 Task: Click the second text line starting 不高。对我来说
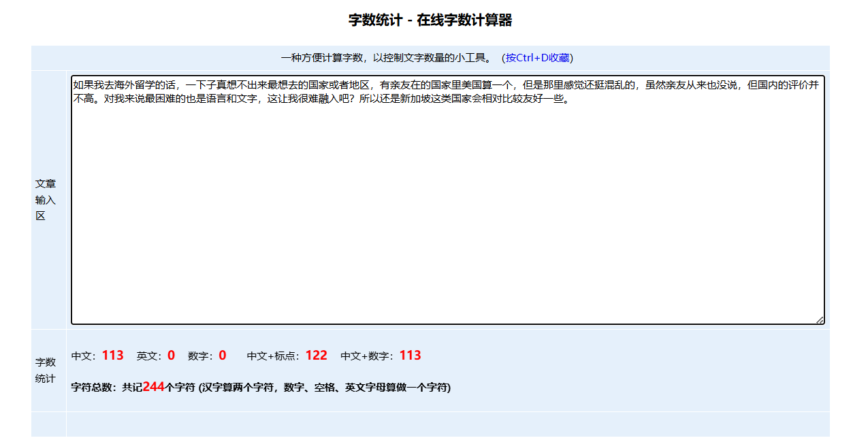(321, 99)
